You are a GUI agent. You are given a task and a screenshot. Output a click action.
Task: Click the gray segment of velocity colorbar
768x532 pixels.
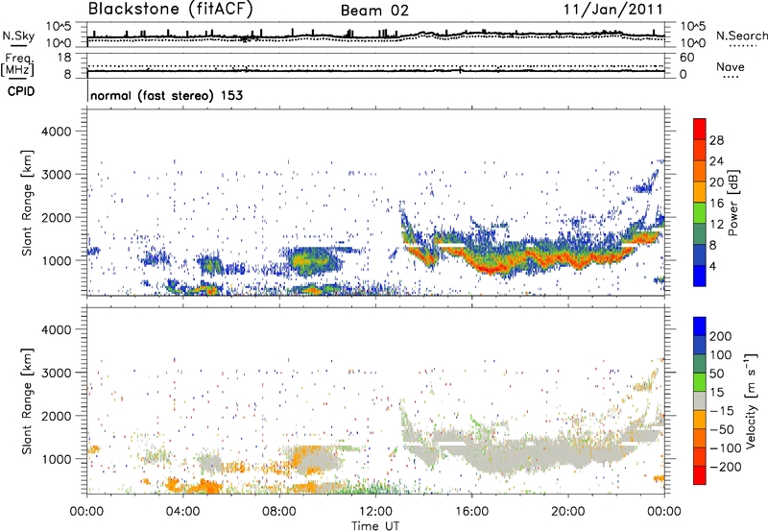point(700,401)
